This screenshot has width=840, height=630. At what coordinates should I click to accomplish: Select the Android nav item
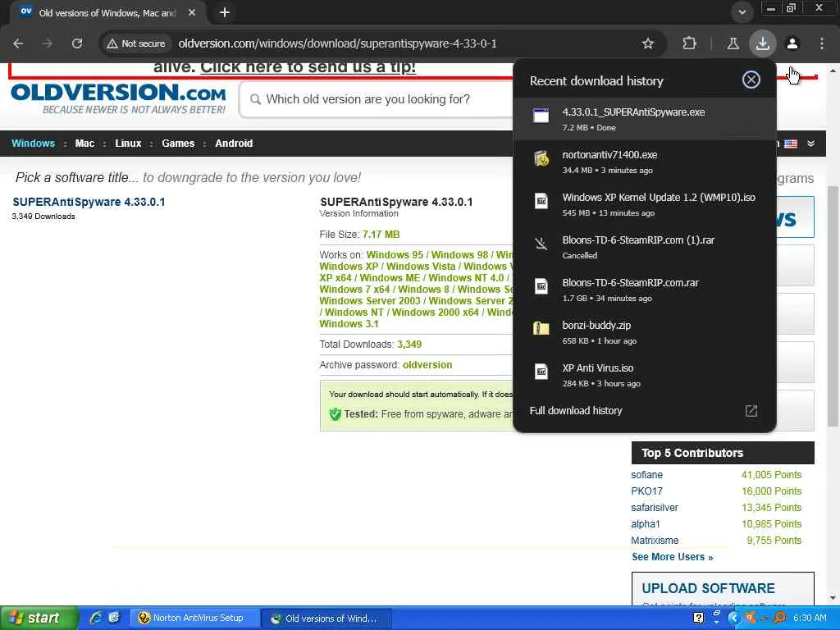point(234,143)
